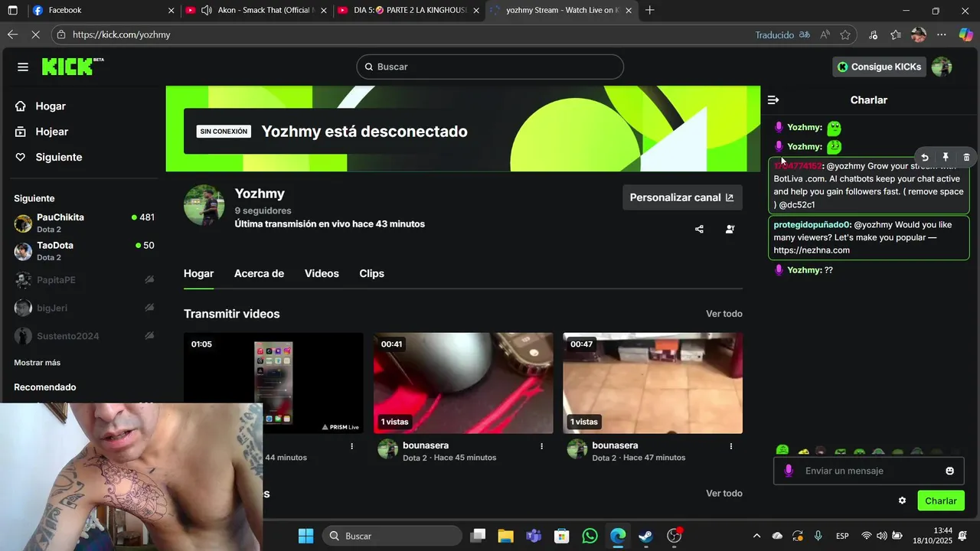Image resolution: width=980 pixels, height=551 pixels.
Task: Show hidden system tray icons chevron
Action: pyautogui.click(x=756, y=536)
